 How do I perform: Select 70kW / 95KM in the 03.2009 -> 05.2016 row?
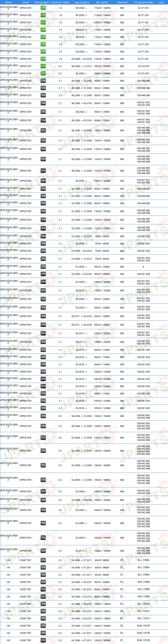[x=102, y=251]
